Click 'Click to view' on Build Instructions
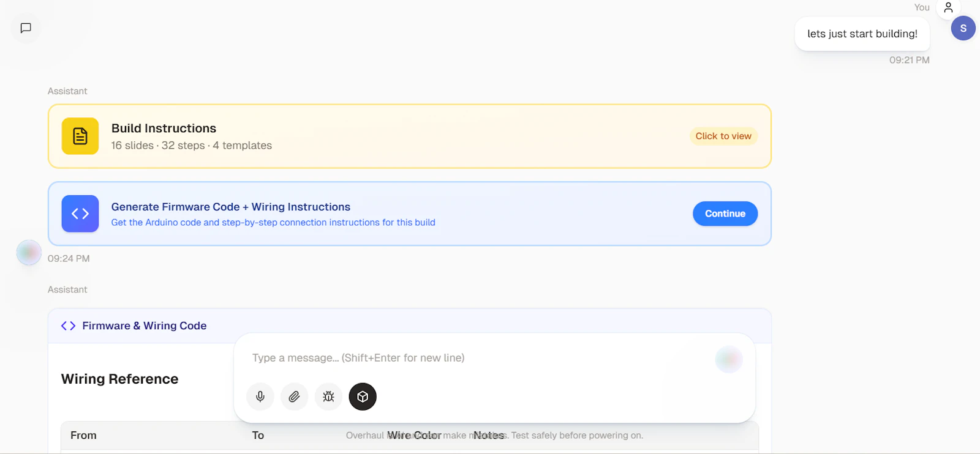The image size is (980, 454). 723,136
